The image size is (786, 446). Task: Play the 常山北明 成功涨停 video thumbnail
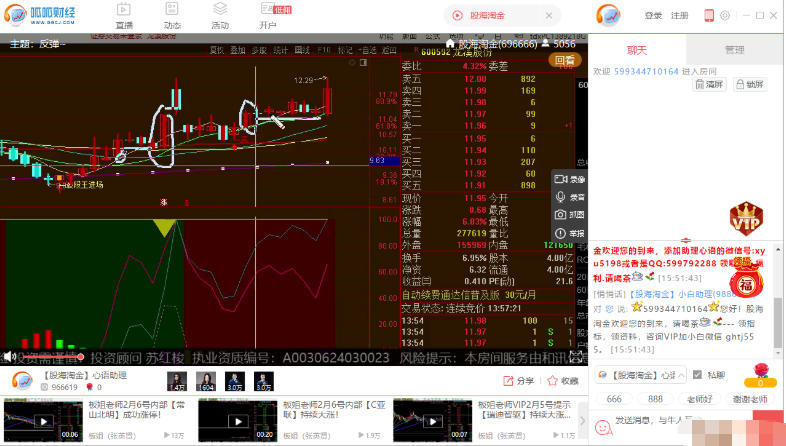[44, 420]
